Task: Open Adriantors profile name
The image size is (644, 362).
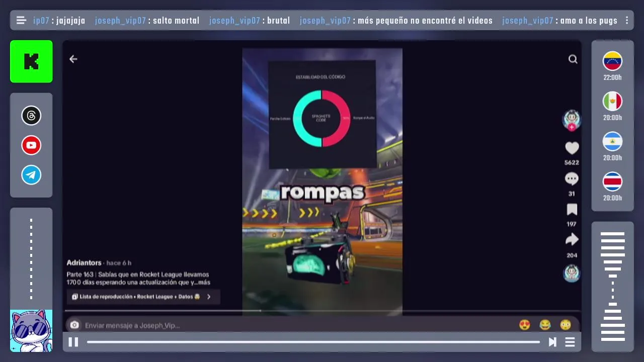Action: (x=84, y=262)
